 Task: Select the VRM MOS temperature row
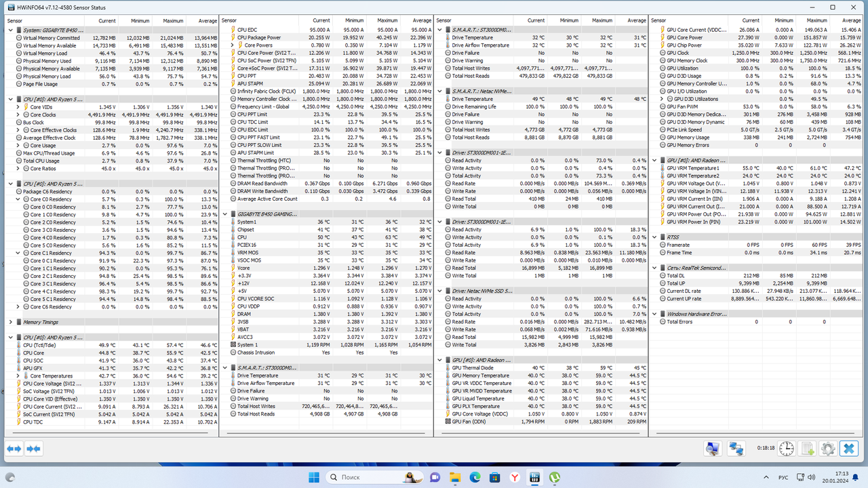pyautogui.click(x=326, y=253)
